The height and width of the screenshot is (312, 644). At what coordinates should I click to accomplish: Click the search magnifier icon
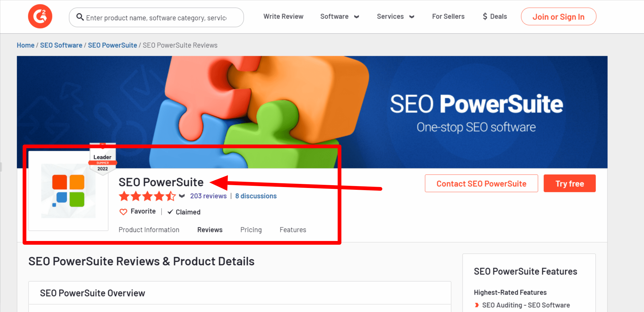click(x=80, y=17)
